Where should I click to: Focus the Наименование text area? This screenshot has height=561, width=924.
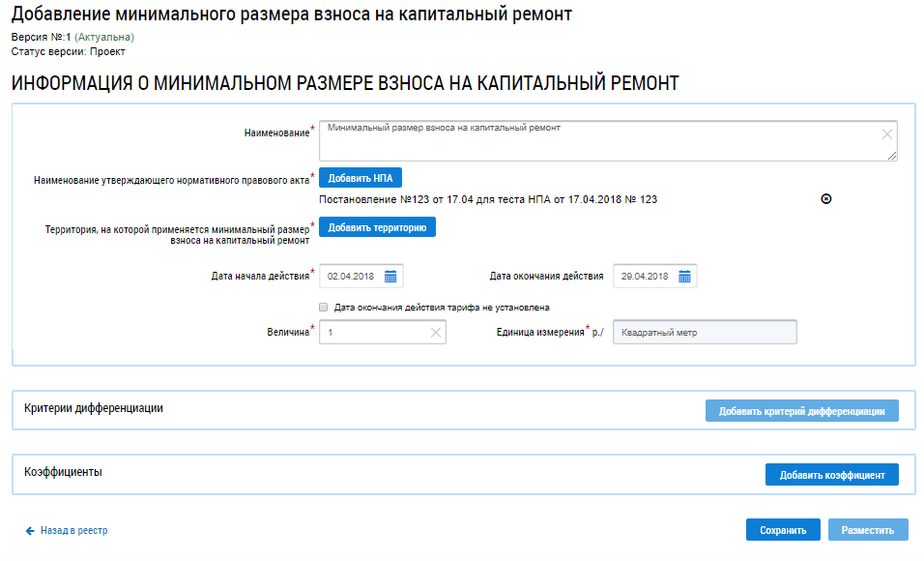608,141
